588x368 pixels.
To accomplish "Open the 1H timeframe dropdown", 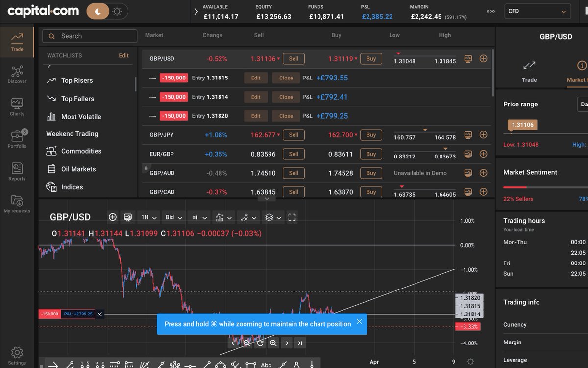I will coord(148,217).
